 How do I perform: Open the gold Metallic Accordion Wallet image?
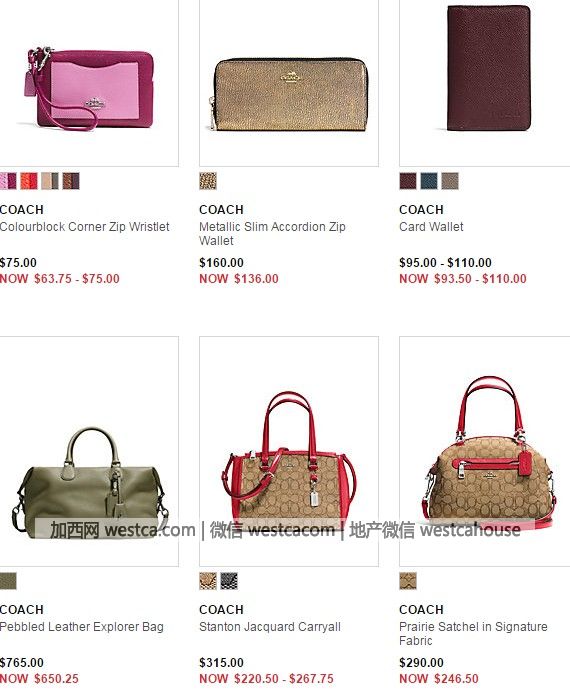coord(289,83)
